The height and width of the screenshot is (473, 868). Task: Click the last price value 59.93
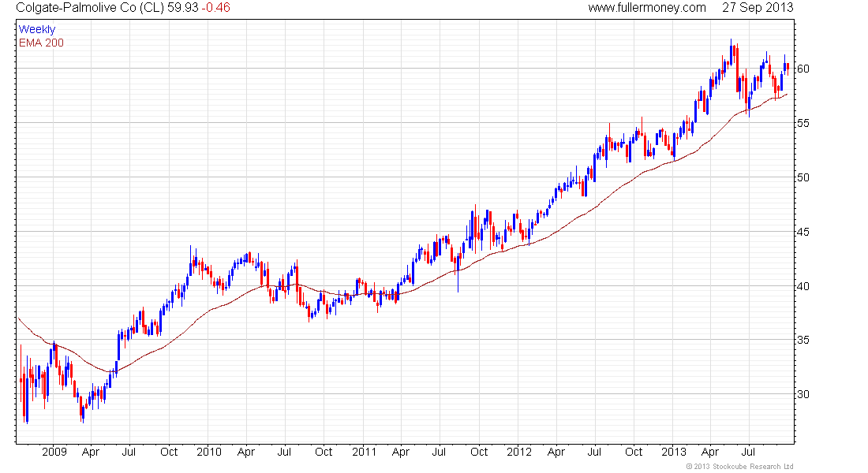tap(183, 8)
